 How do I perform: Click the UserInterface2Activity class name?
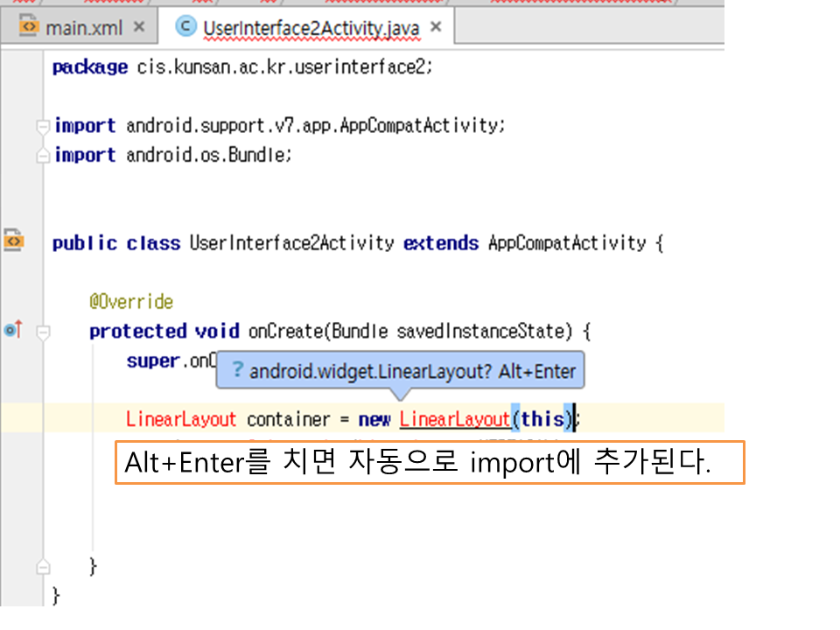pyautogui.click(x=291, y=242)
